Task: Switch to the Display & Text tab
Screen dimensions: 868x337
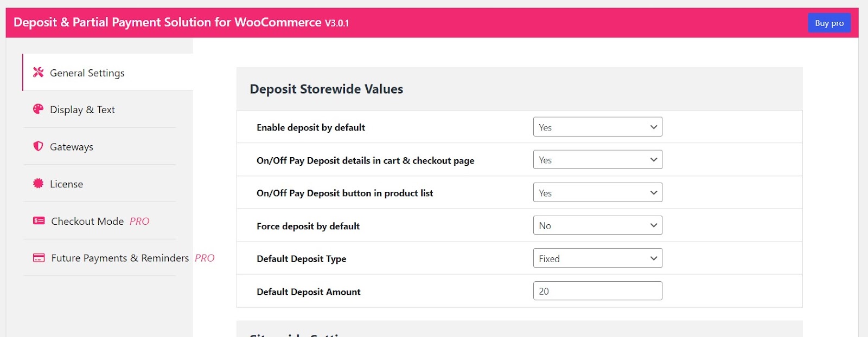Action: [100, 109]
